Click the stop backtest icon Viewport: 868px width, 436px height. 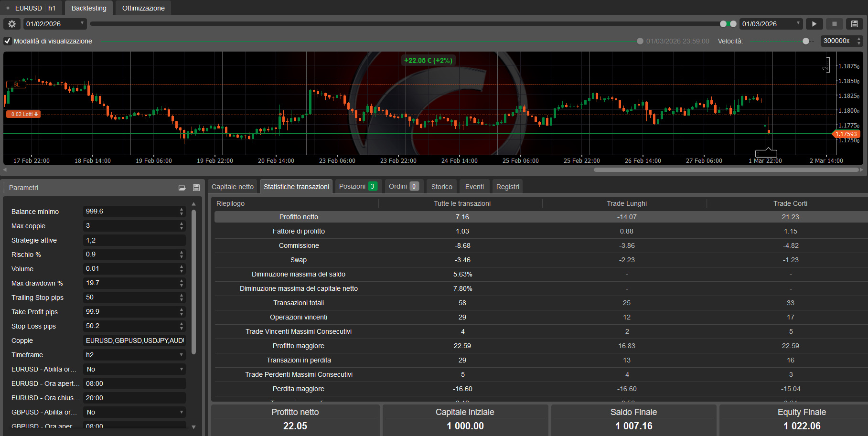tap(834, 23)
